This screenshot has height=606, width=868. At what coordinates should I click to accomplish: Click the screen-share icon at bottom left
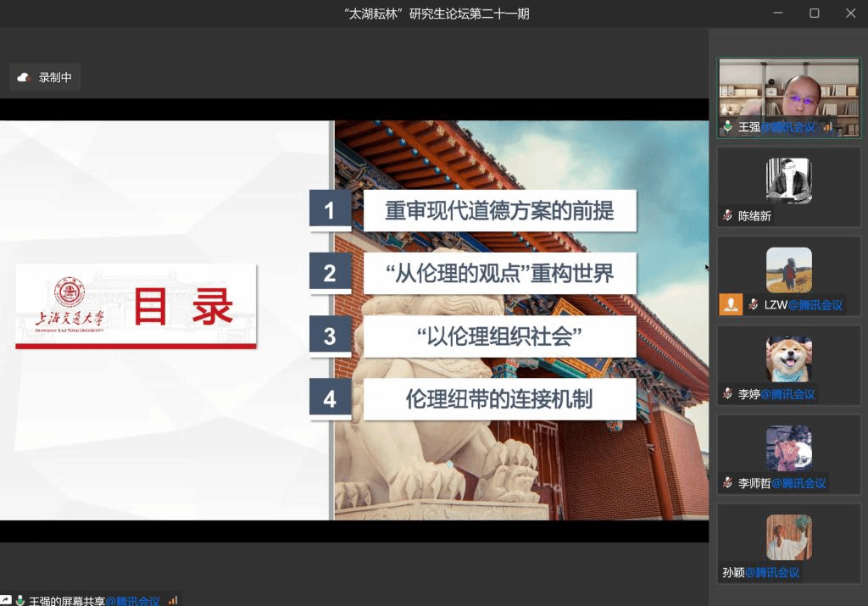click(6, 600)
